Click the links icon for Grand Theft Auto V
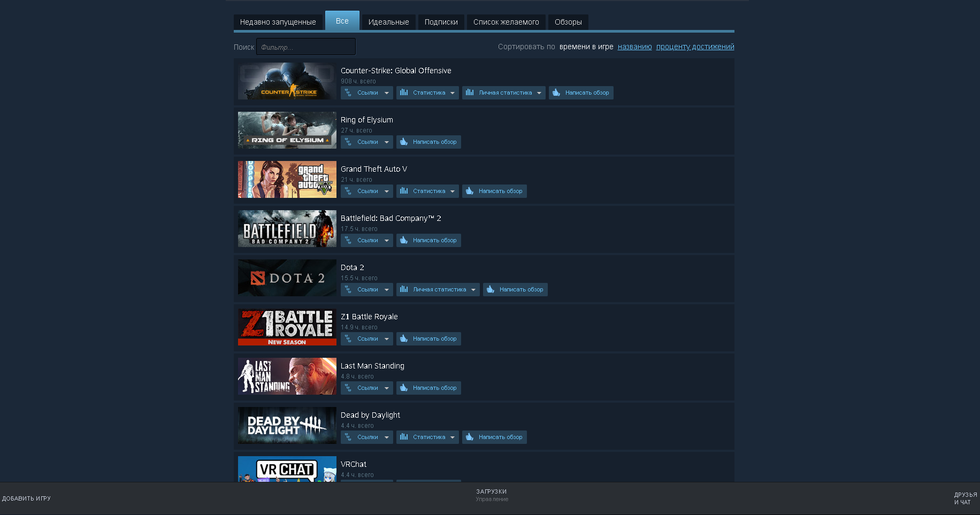Image resolution: width=980 pixels, height=515 pixels. [x=348, y=191]
